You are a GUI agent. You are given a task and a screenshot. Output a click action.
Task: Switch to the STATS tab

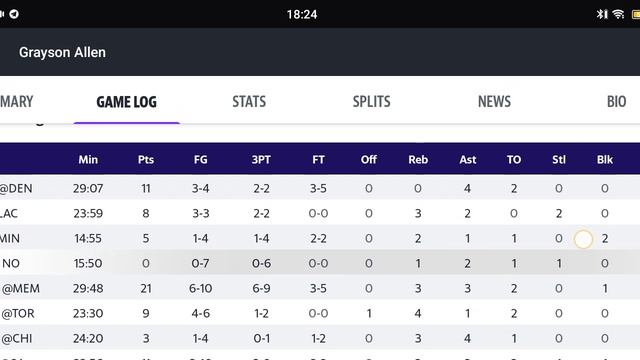(x=249, y=101)
